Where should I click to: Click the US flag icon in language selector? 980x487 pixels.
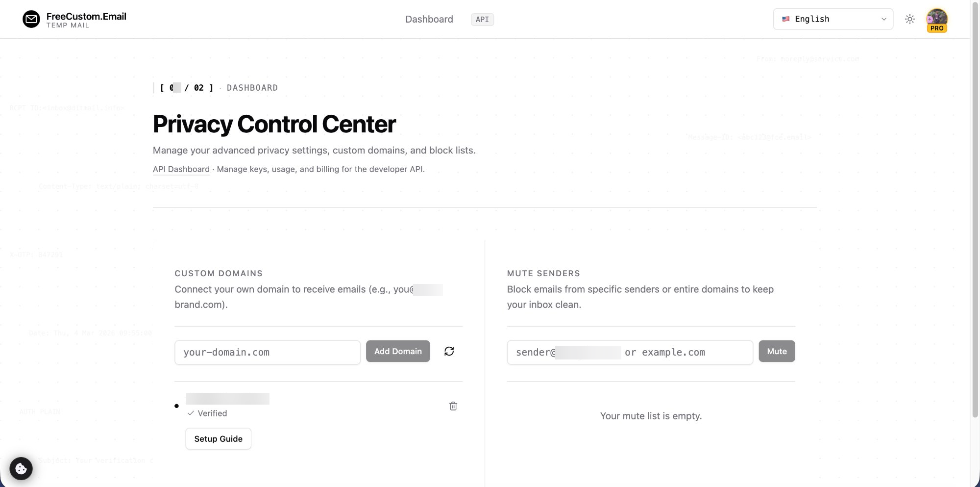786,19
